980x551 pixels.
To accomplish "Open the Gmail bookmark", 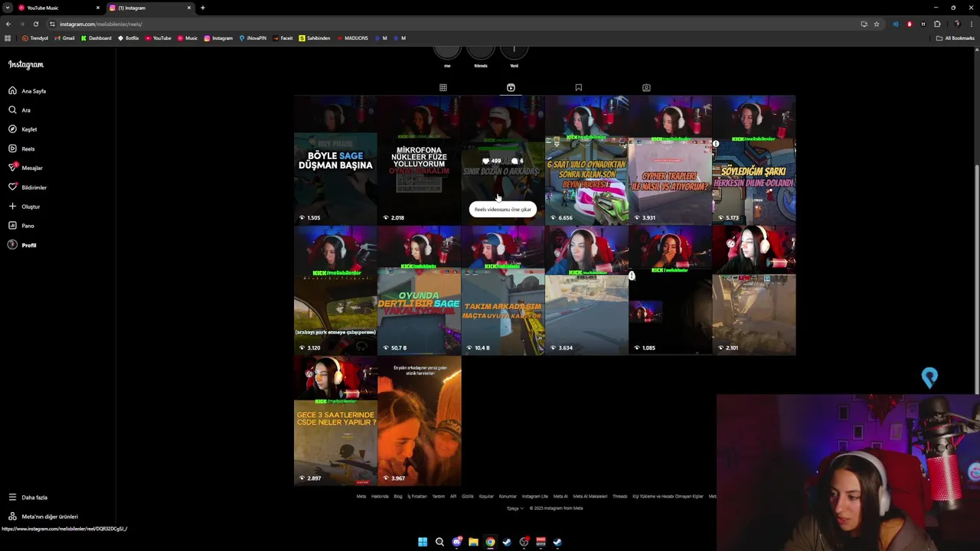I will [65, 38].
